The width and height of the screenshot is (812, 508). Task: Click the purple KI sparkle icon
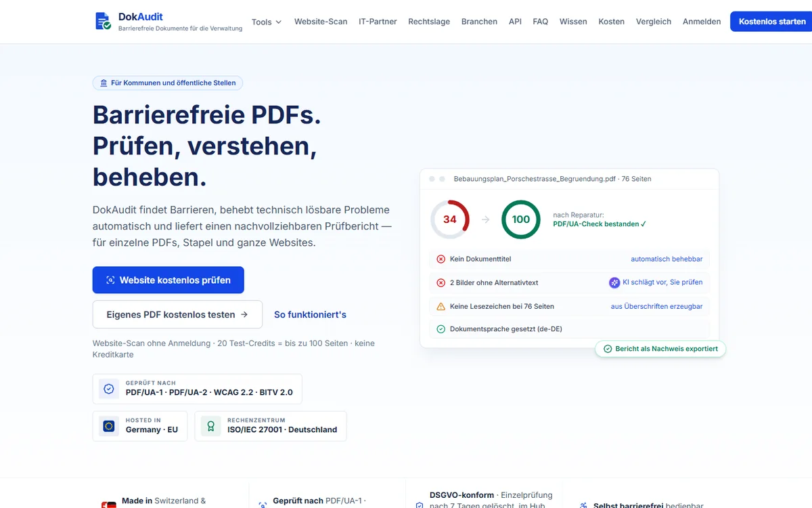614,282
